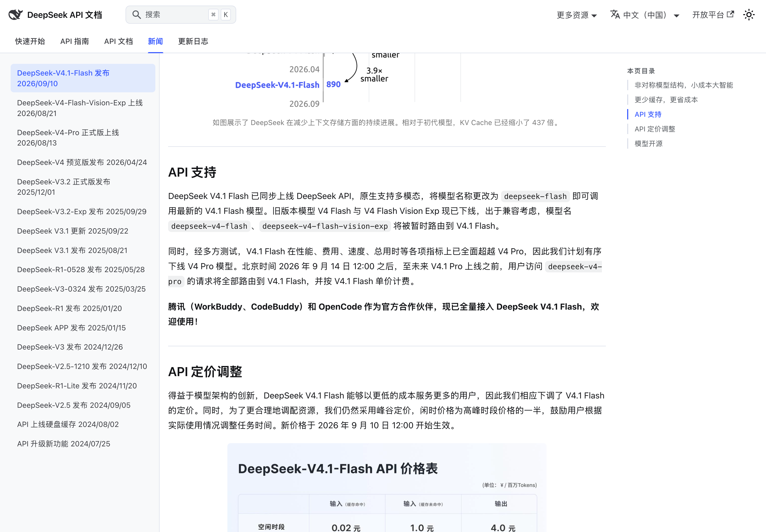Screen dimensions: 766x532
Task: Toggle the light/dark theme sun icon
Action: click(x=749, y=15)
